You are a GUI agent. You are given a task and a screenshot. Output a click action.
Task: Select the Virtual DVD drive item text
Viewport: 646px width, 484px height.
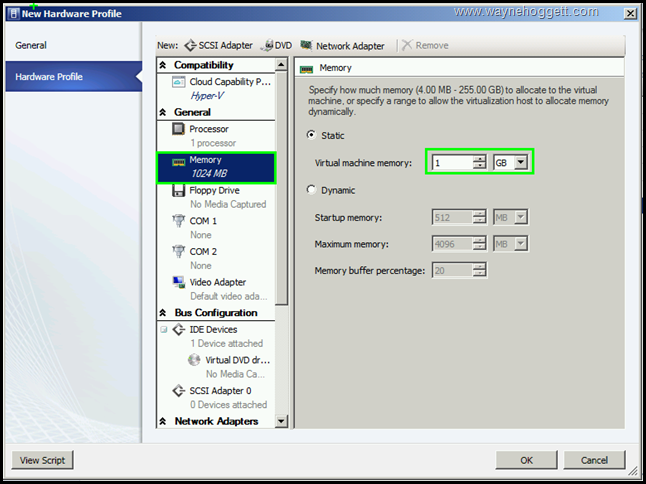238,360
